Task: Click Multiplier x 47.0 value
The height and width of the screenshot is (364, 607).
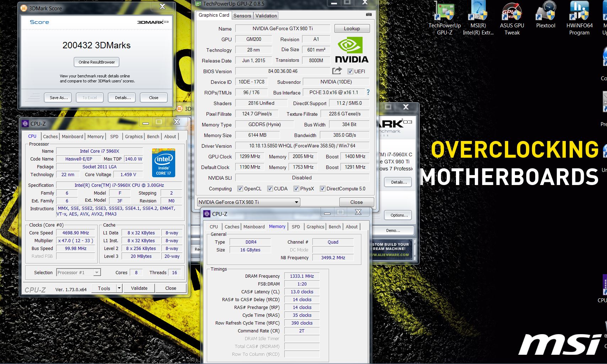Action: click(x=76, y=240)
